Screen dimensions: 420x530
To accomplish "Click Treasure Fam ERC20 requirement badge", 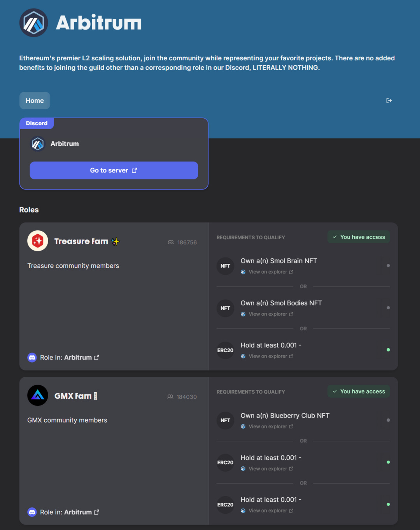I will 226,350.
